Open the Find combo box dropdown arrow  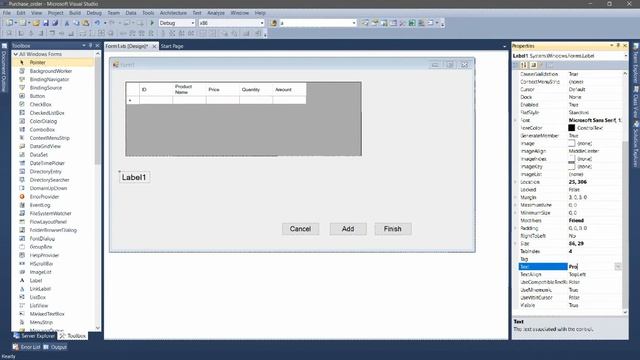(354, 23)
